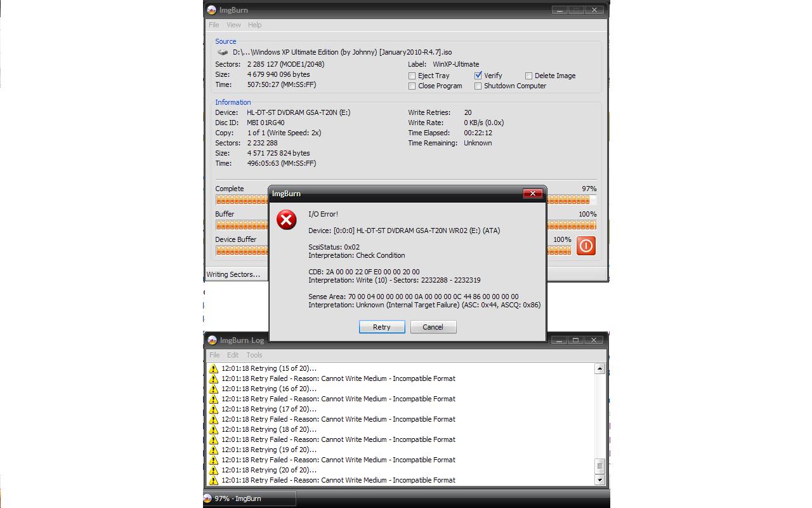The width and height of the screenshot is (812, 508).
Task: Toggle the Close Program checkbox
Action: (412, 86)
